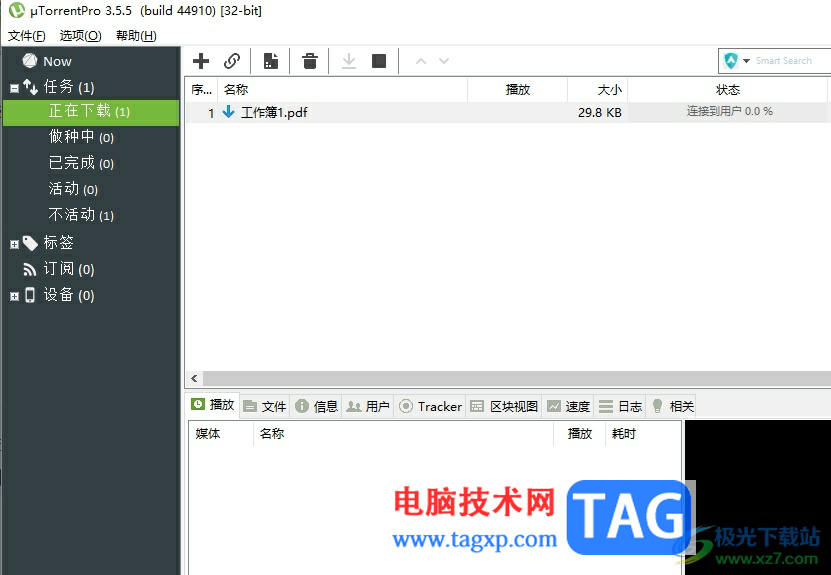Sort by 序 number column header
The width and height of the screenshot is (831, 575).
[x=201, y=90]
